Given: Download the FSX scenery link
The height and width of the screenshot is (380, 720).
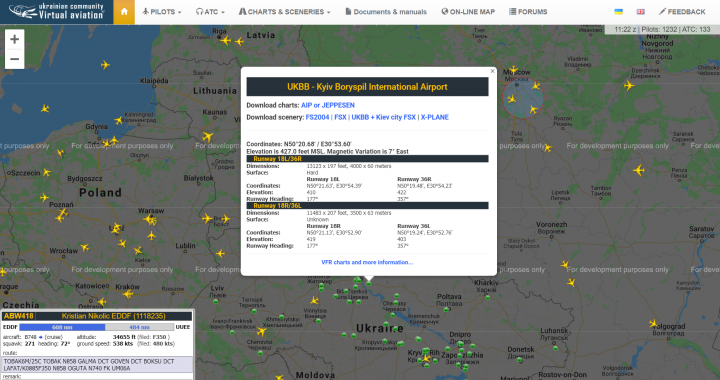Looking at the screenshot, I should click(340, 117).
